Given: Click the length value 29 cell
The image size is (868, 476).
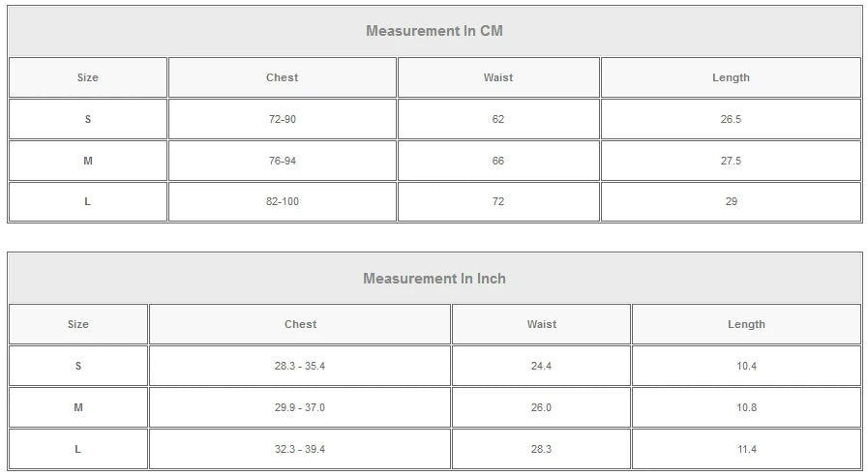Looking at the screenshot, I should [x=731, y=201].
